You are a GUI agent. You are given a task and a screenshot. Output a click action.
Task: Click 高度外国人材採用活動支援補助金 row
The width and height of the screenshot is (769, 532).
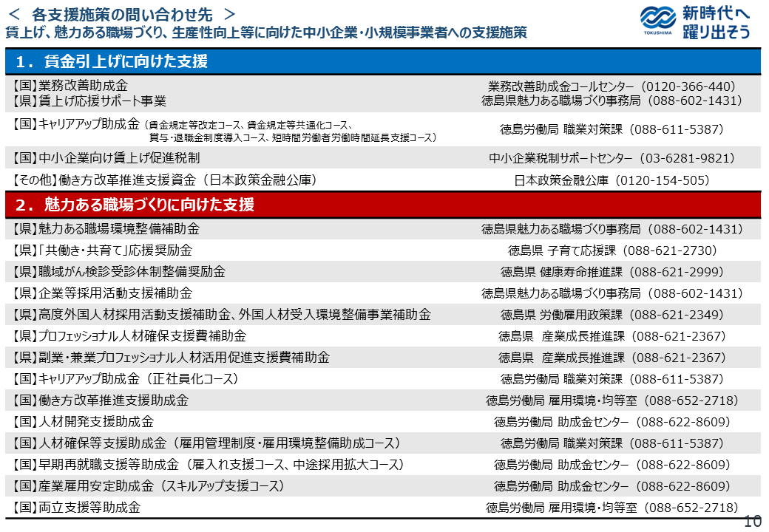[383, 315]
